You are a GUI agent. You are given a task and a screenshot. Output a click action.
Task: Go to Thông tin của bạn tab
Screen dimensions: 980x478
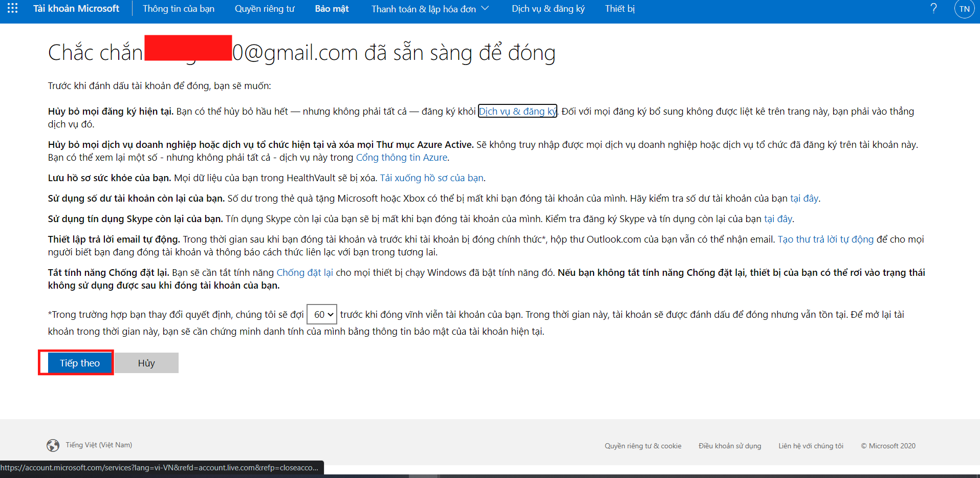click(179, 9)
